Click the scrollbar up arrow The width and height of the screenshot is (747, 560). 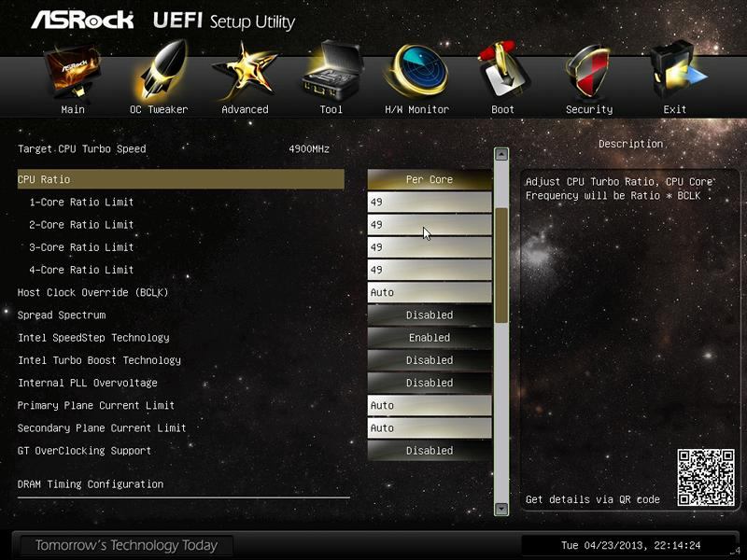pyautogui.click(x=501, y=154)
